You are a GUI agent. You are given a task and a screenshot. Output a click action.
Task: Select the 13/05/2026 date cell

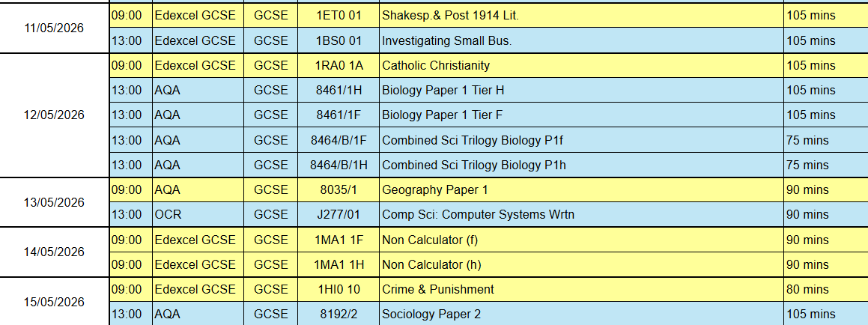pyautogui.click(x=54, y=202)
